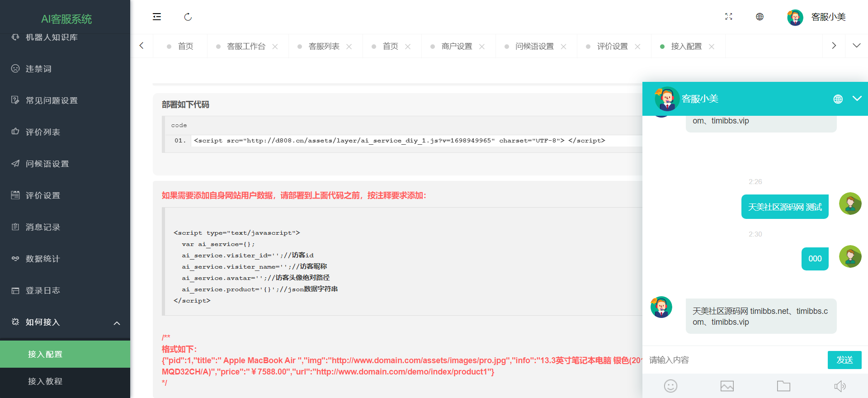Image resolution: width=868 pixels, height=398 pixels.
Task: Open the language globe icon in top header
Action: tap(759, 16)
